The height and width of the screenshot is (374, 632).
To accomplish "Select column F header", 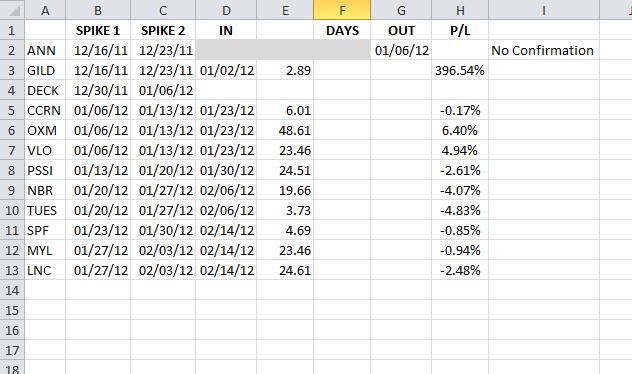I will 342,10.
